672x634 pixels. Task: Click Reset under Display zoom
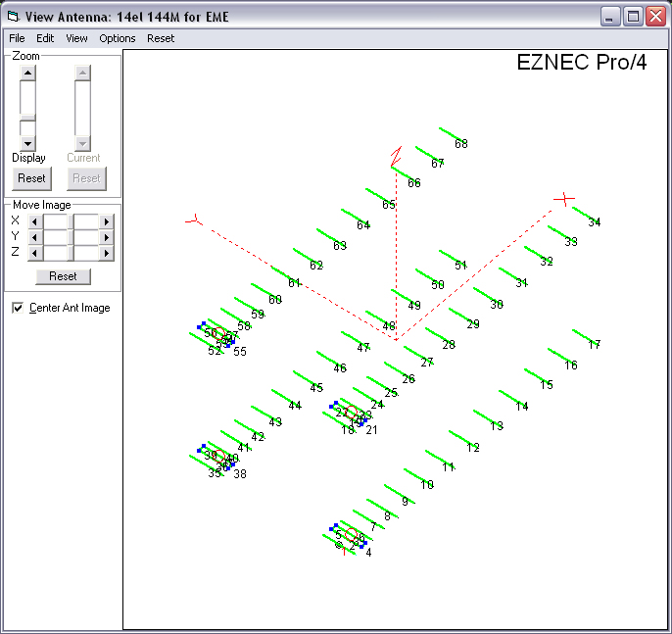tap(31, 178)
